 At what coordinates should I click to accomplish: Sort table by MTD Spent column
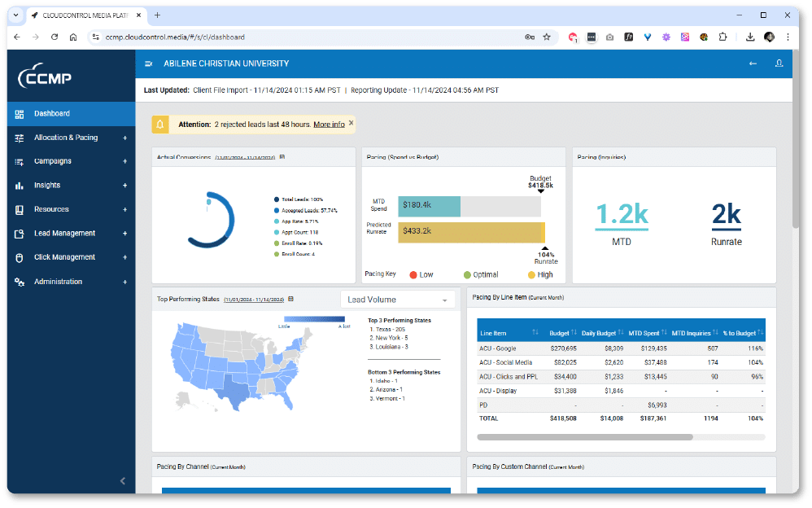[664, 333]
